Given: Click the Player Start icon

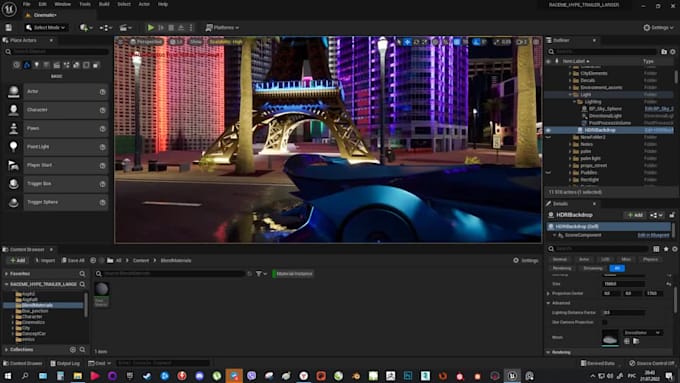Looking at the screenshot, I should tap(13, 165).
